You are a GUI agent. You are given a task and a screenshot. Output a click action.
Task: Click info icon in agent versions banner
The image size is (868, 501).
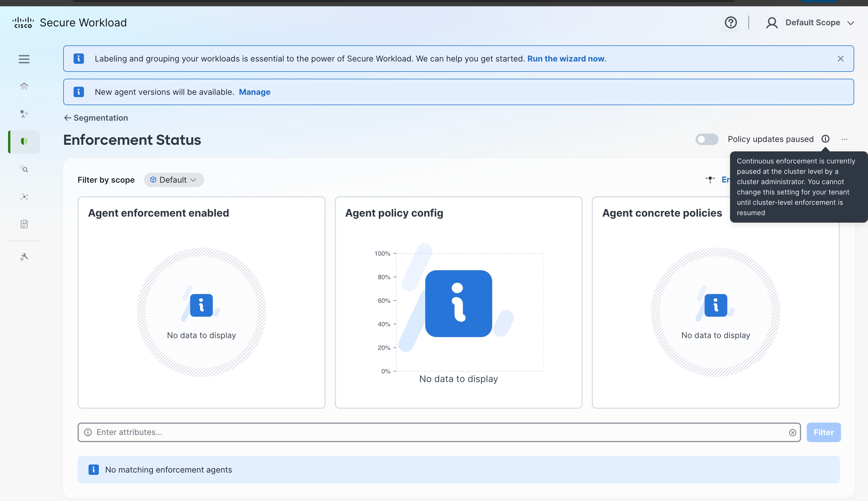tap(79, 92)
